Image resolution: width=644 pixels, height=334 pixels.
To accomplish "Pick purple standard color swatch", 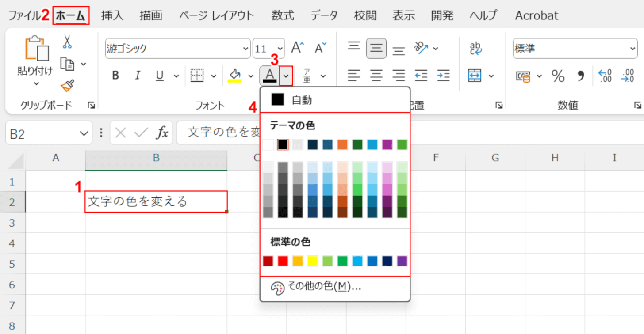I will click(402, 261).
